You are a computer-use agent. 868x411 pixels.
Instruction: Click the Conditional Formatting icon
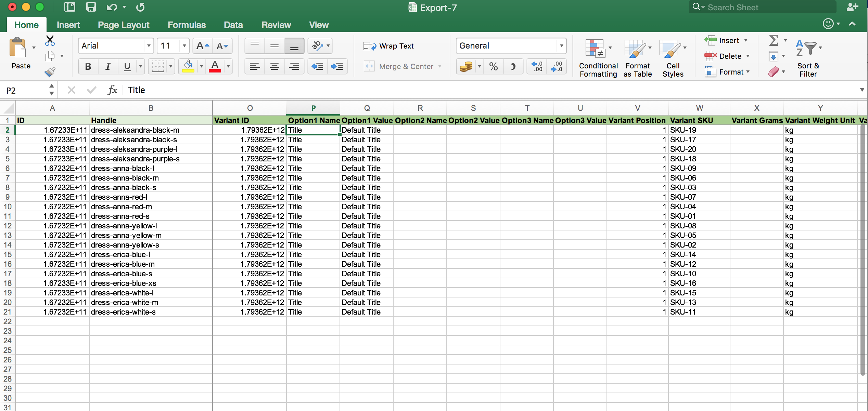pos(595,49)
